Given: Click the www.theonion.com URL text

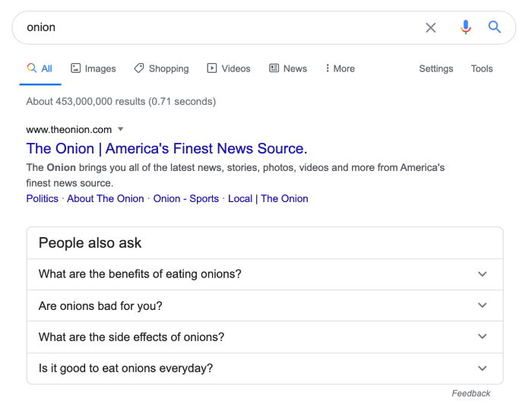Looking at the screenshot, I should [x=69, y=130].
